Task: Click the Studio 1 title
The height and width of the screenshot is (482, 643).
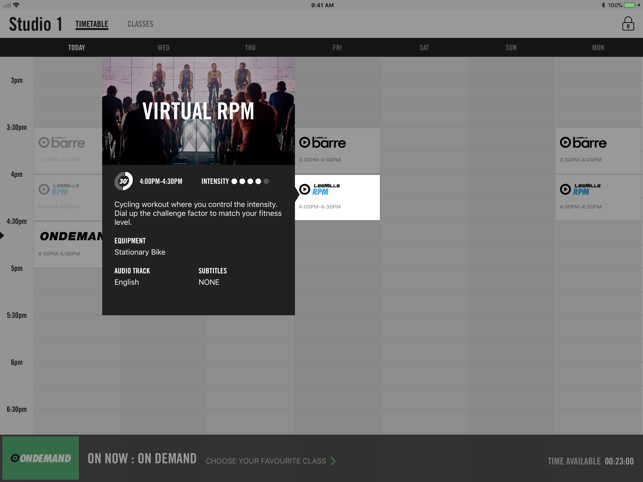Action: (x=36, y=24)
